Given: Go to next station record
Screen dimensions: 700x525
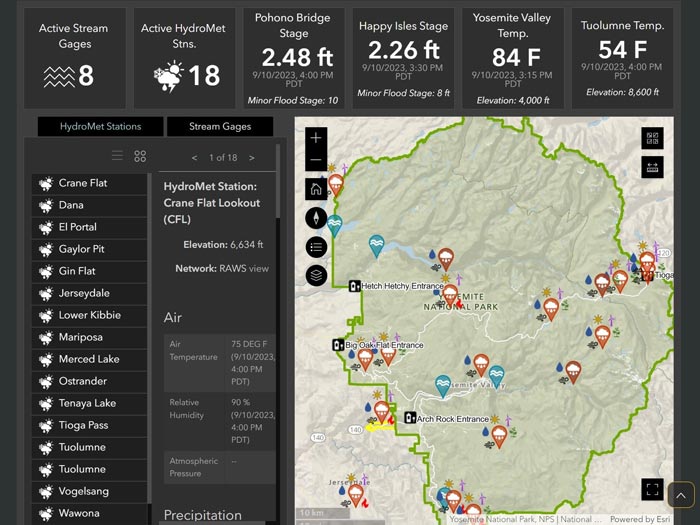Looking at the screenshot, I should pyautogui.click(x=252, y=158).
